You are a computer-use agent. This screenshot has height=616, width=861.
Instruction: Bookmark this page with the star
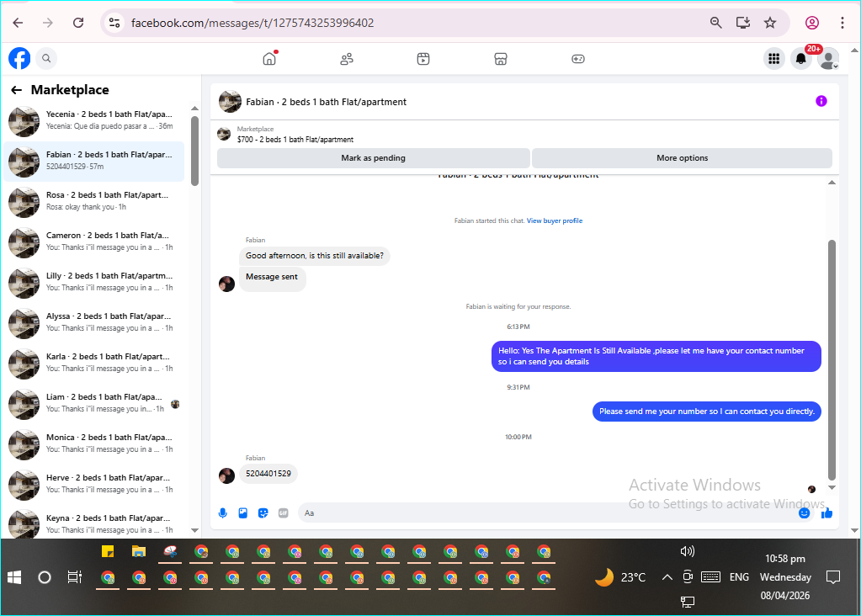(770, 23)
